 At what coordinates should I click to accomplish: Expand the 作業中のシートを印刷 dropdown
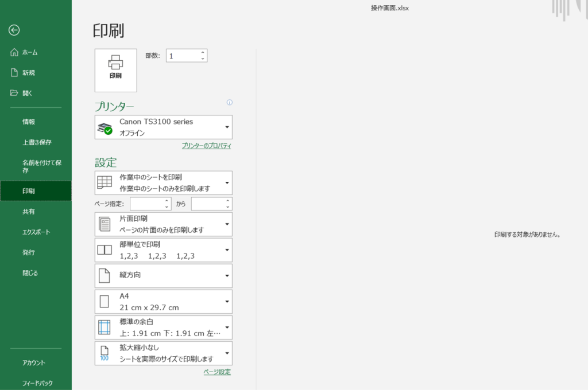click(227, 183)
